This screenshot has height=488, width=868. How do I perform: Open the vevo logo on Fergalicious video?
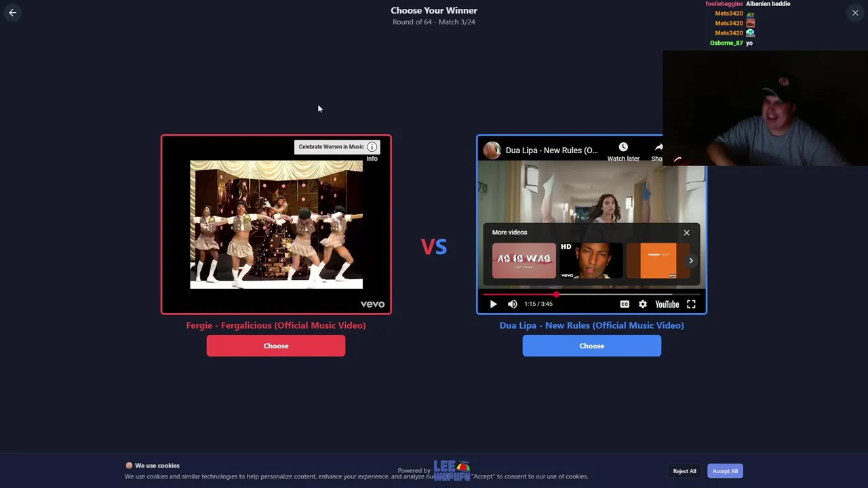[x=372, y=304]
